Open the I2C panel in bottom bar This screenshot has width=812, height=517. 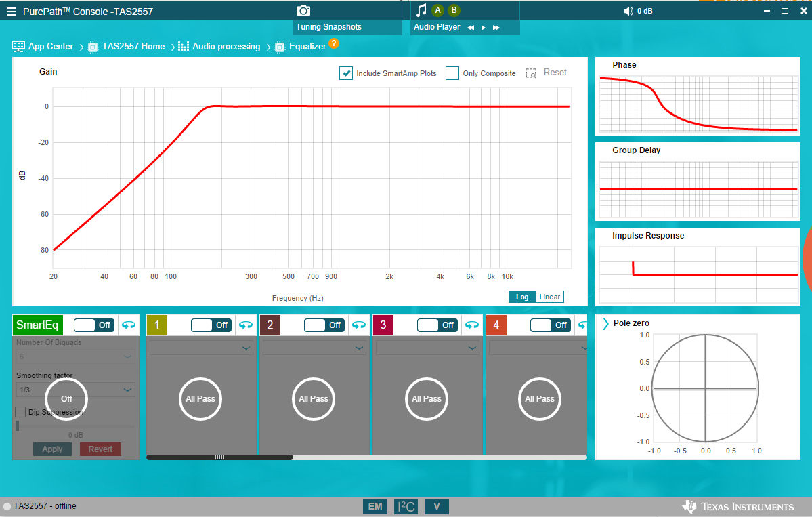click(x=406, y=506)
